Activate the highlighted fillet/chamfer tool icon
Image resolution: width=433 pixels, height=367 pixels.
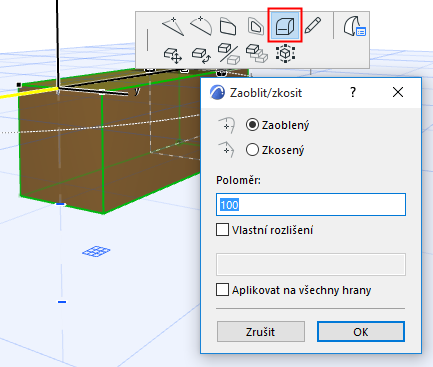click(x=285, y=25)
